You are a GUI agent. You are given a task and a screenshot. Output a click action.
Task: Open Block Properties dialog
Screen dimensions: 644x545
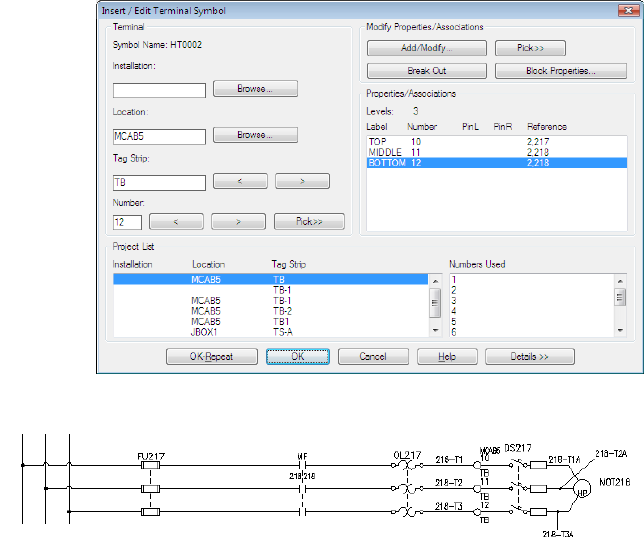pyautogui.click(x=561, y=71)
